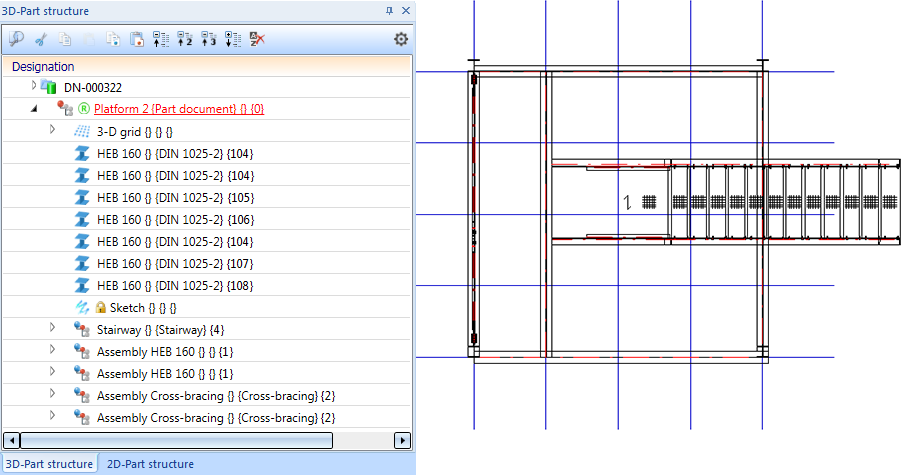901x475 pixels.
Task: Pin the 3D-Part structure panel
Action: point(390,11)
